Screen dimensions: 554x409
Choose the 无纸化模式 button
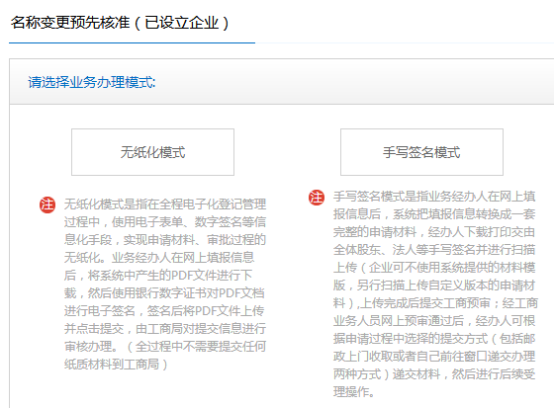(x=153, y=152)
